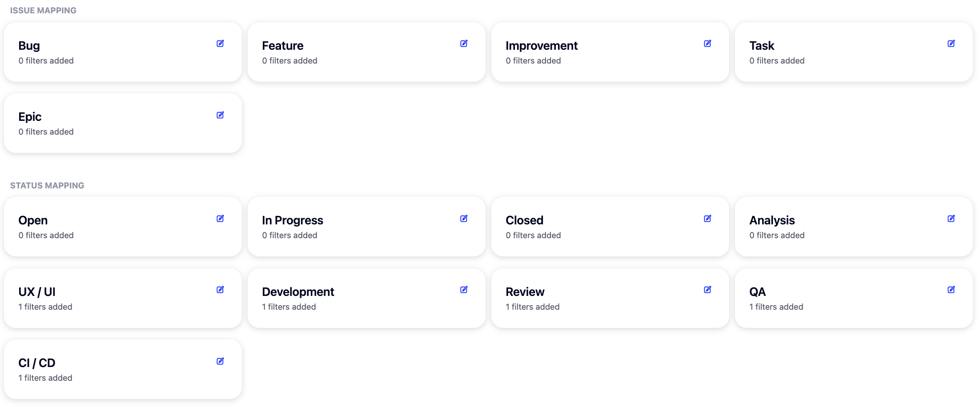Click the Development card heading
Viewport: 980px width, 407px height.
click(298, 292)
